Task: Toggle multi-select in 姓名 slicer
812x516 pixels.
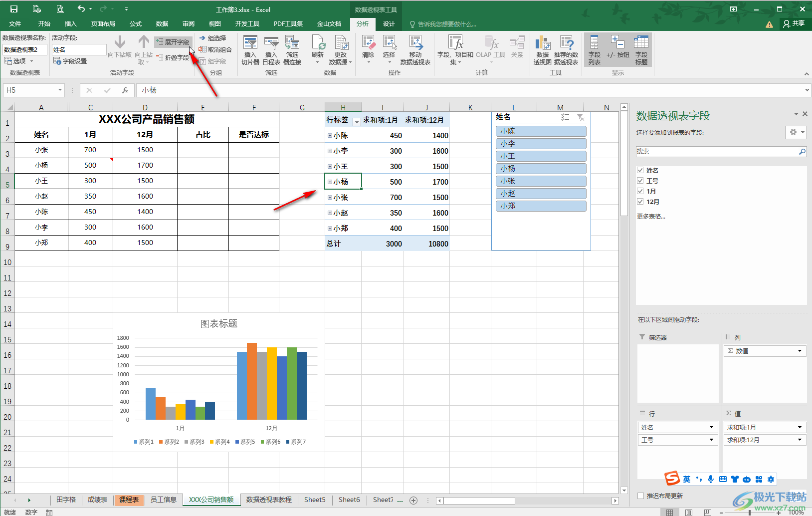Action: (x=565, y=117)
